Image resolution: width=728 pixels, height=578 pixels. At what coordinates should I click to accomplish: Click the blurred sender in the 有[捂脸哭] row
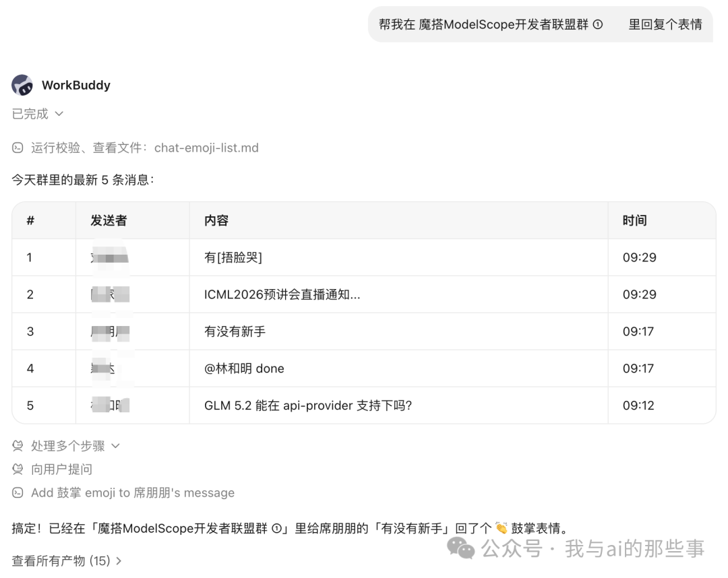click(110, 257)
